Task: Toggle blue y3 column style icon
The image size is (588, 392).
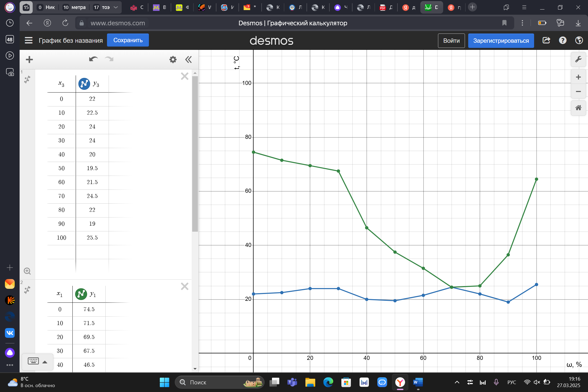Action: [84, 84]
